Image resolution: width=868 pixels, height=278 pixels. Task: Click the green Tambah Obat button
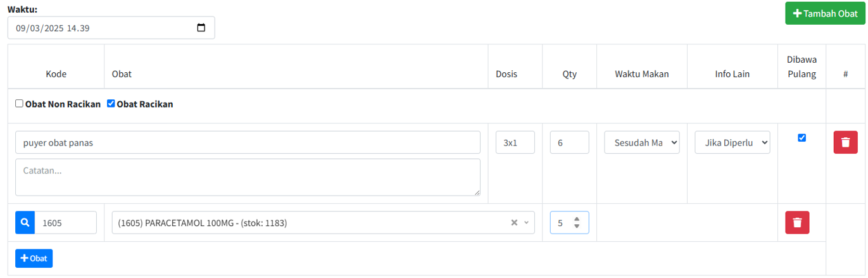coord(825,13)
